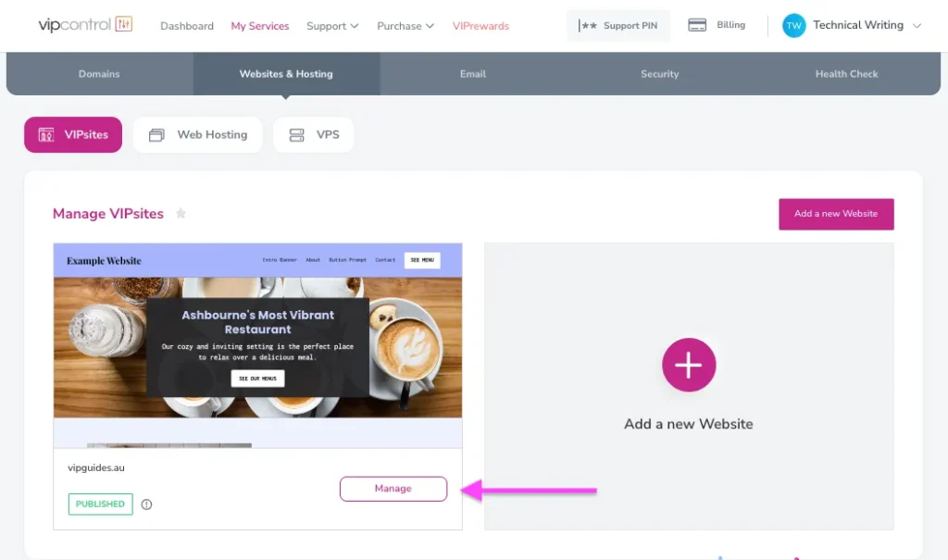Image resolution: width=948 pixels, height=560 pixels.
Task: Click the Support PIN key icon
Action: [583, 25]
